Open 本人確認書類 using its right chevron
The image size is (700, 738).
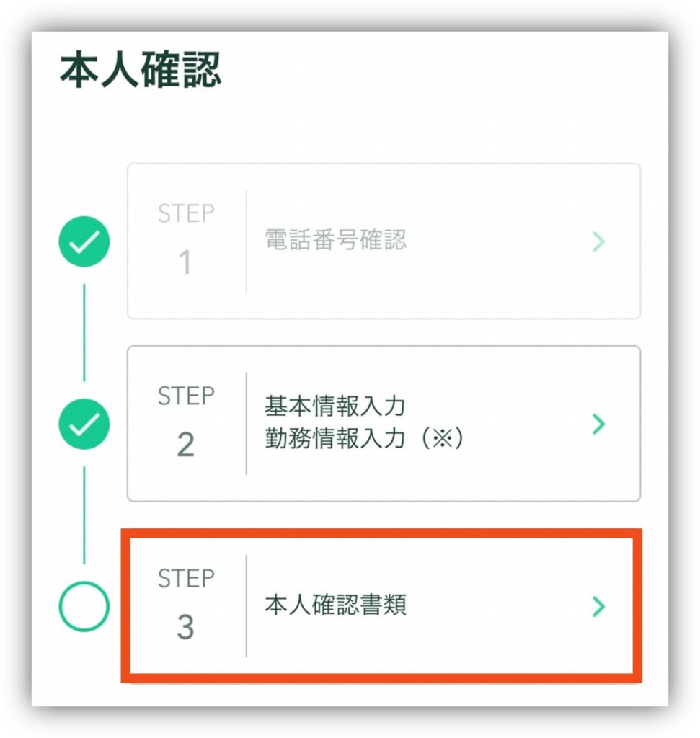tap(598, 607)
